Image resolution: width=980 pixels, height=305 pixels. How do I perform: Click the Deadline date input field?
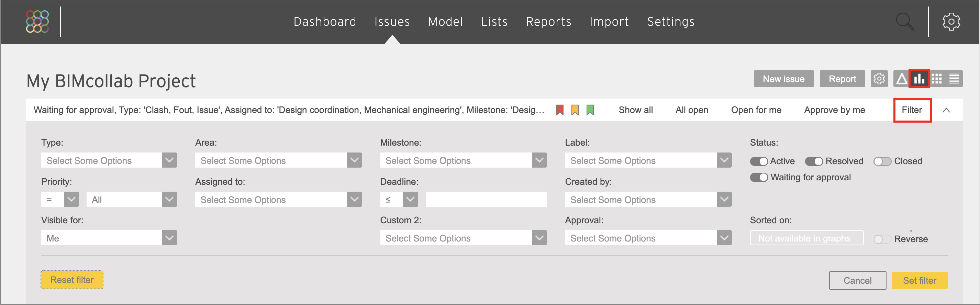[x=486, y=199]
